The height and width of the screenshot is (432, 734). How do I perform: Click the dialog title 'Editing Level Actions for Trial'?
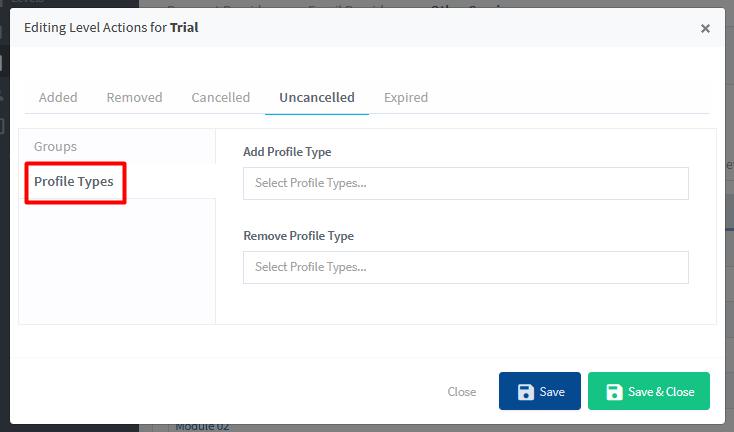111,28
